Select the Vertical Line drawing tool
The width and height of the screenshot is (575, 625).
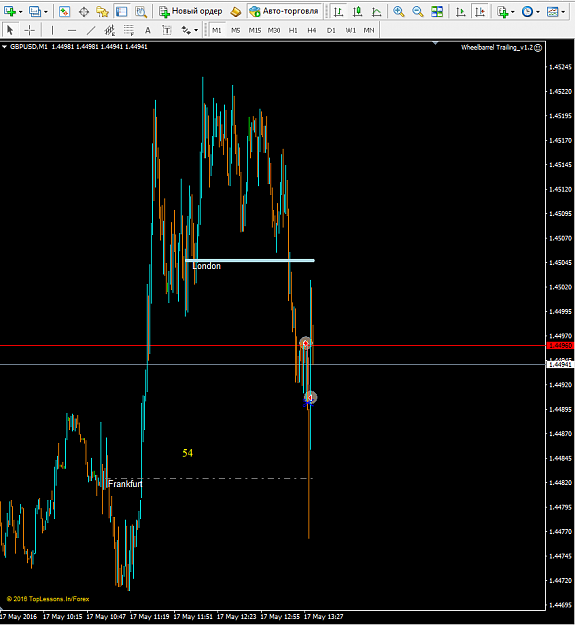52,30
